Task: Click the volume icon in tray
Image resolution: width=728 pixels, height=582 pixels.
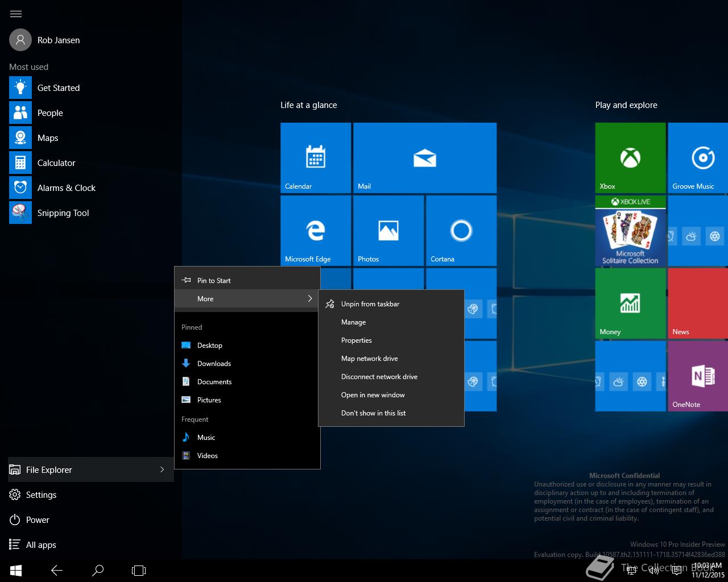Action: pos(654,570)
